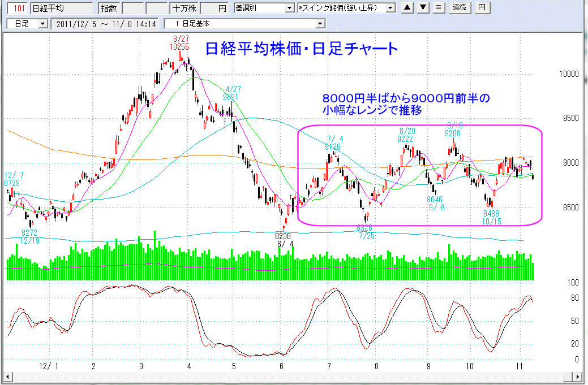Image resolution: width=588 pixels, height=385 pixels.
Task: Expand the 1 日足基本 chart type dropdown
Action: click(320, 24)
